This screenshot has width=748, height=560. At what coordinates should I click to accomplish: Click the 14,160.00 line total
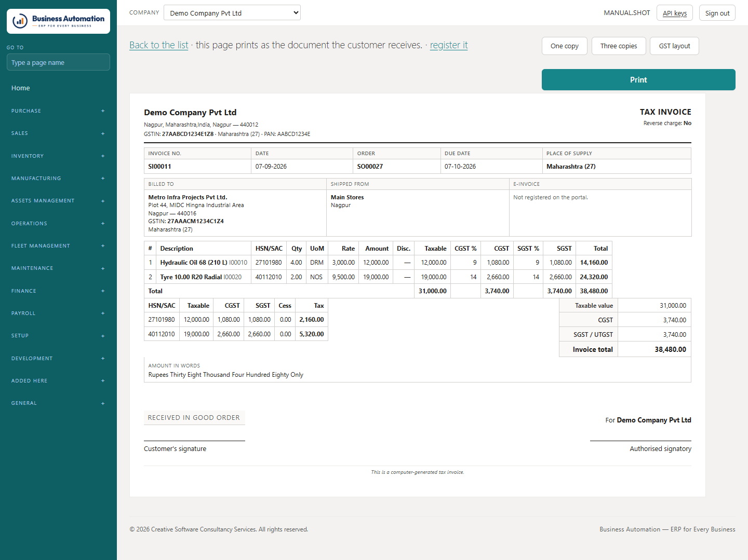coord(594,263)
